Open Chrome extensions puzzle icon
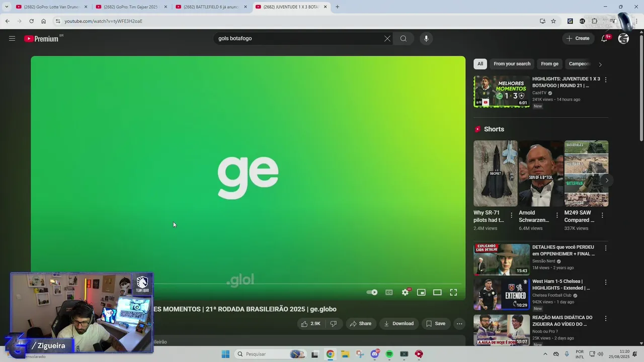 pyautogui.click(x=594, y=21)
